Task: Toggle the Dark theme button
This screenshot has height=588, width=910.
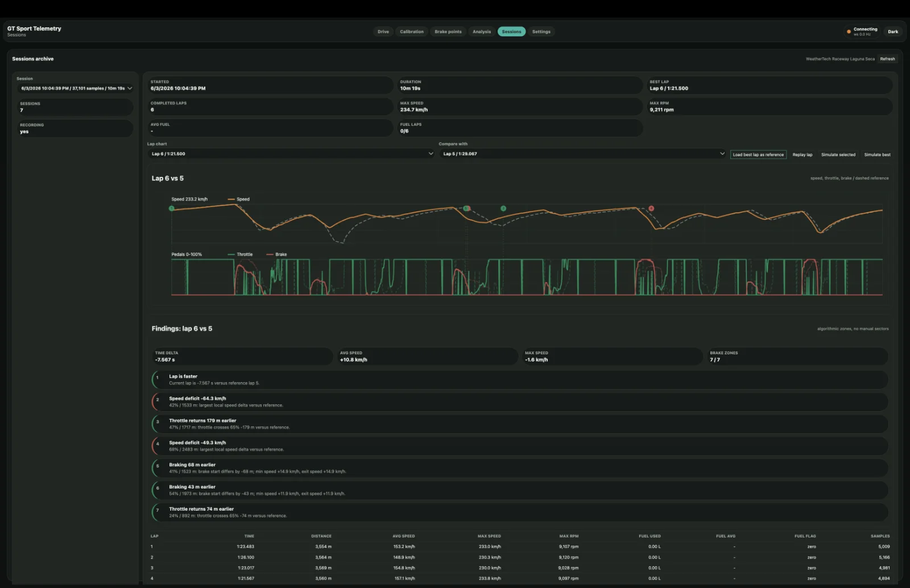Action: pyautogui.click(x=893, y=32)
